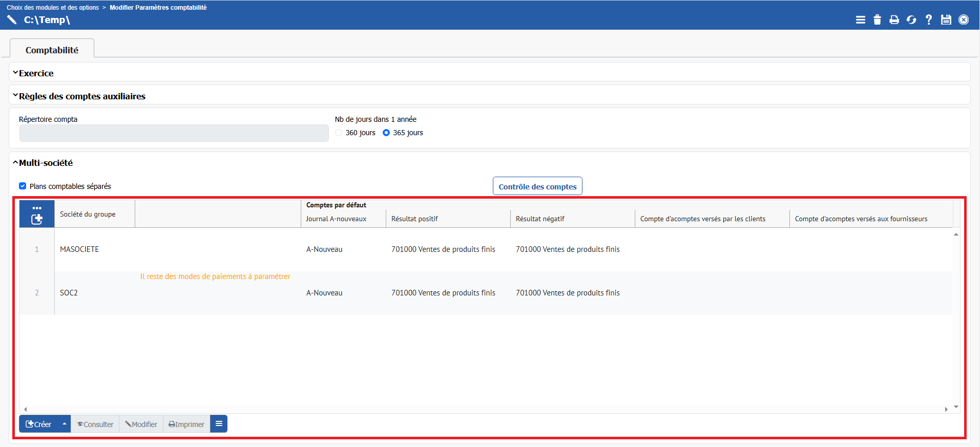
Task: Click the Modifier button below the table
Action: [141, 424]
